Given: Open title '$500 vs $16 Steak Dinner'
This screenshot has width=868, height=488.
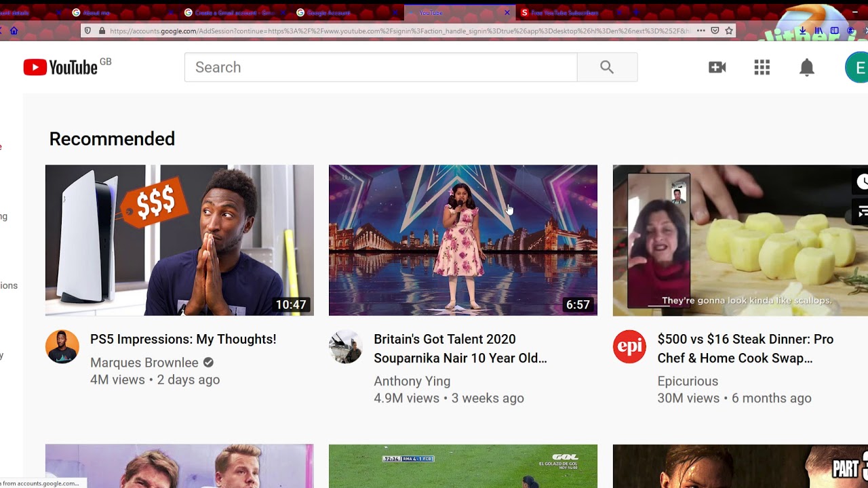Looking at the screenshot, I should [x=745, y=348].
